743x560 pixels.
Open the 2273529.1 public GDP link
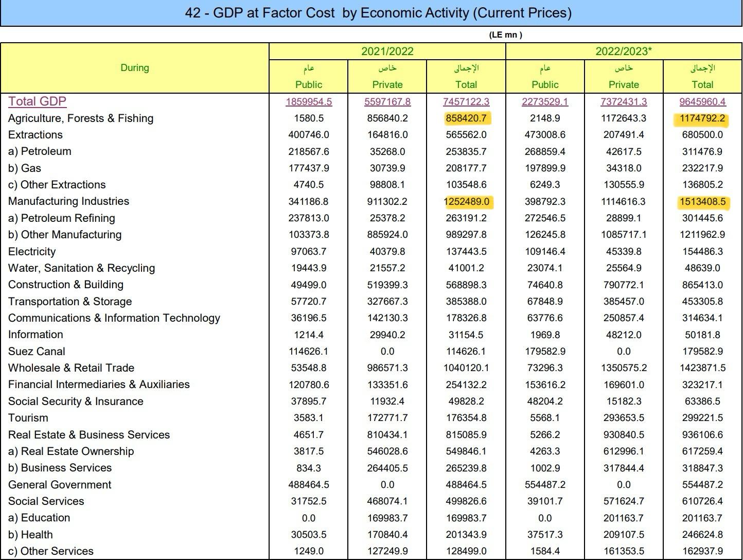[x=545, y=102]
